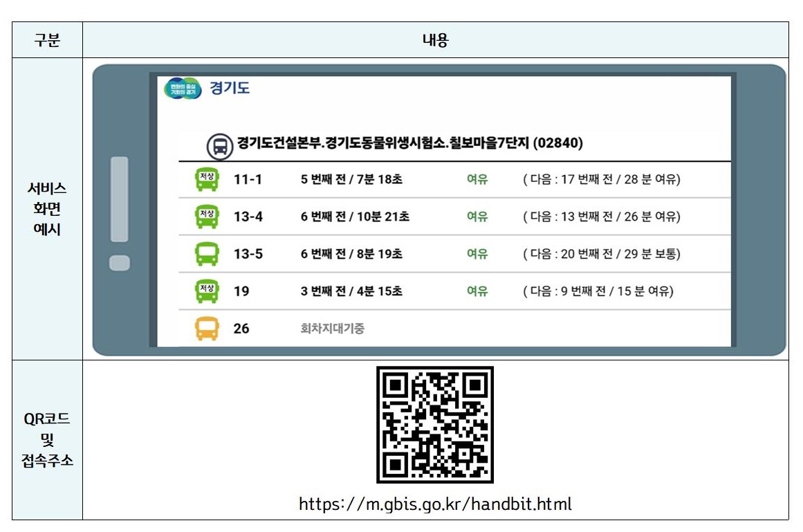Screen dimensions: 803x532
Task: Click the QR code image
Action: click(435, 425)
